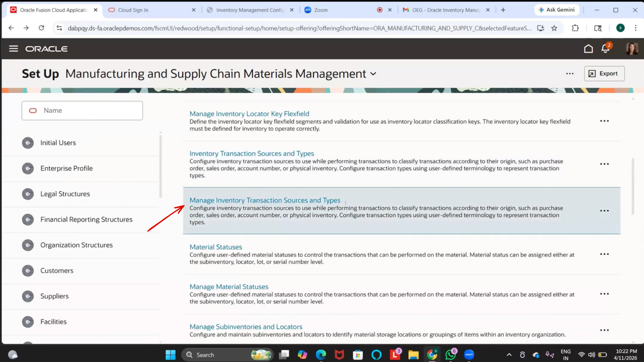Click the Facilities functional area icon
This screenshot has width=644, height=362.
(28, 322)
